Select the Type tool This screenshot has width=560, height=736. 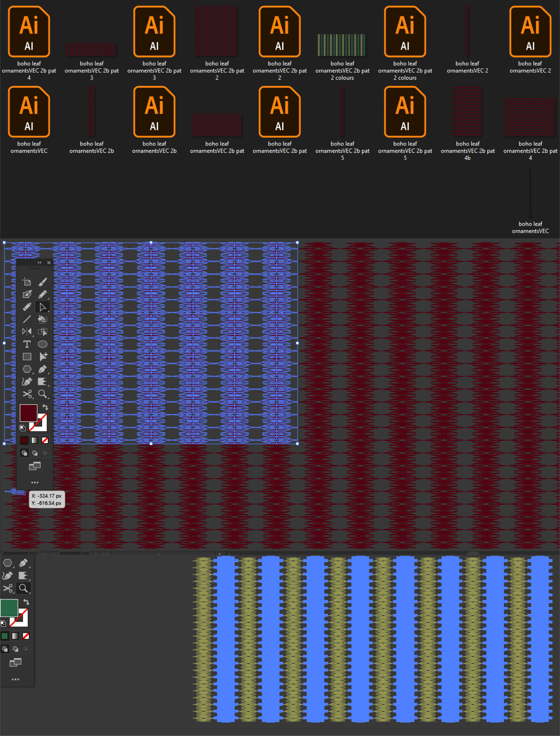tap(27, 344)
